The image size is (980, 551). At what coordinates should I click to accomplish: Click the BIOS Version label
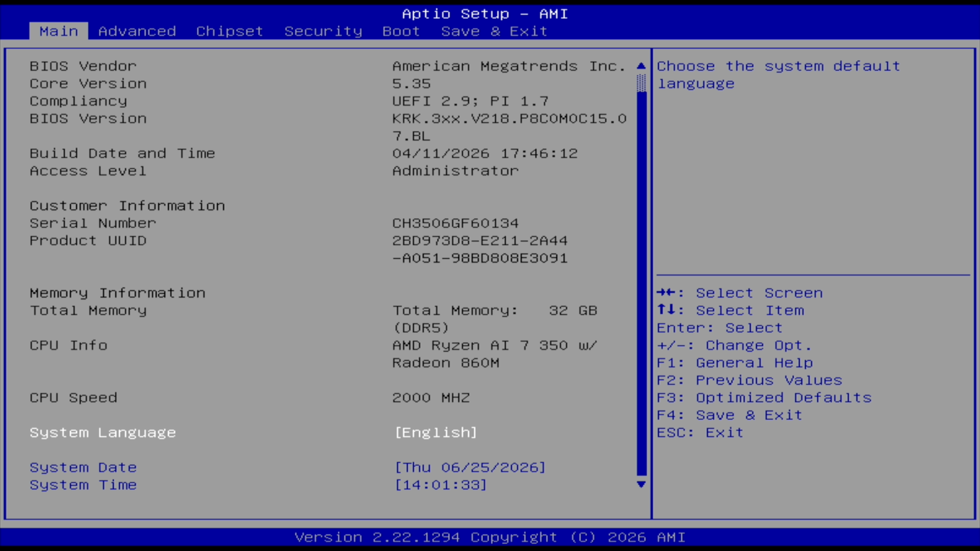click(x=88, y=118)
